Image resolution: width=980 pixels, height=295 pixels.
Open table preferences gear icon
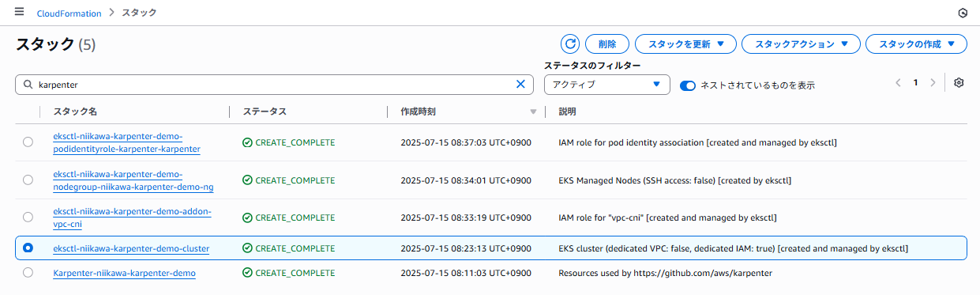959,82
